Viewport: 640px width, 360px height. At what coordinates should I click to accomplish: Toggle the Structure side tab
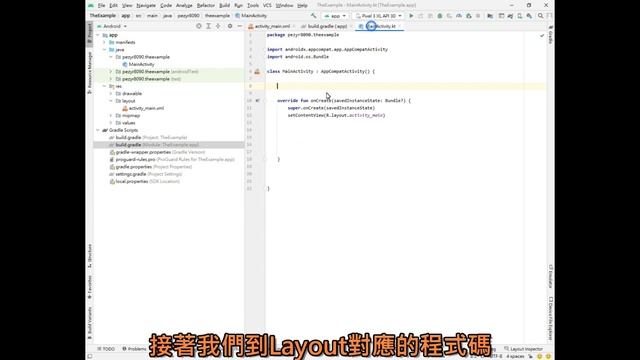tap(90, 256)
